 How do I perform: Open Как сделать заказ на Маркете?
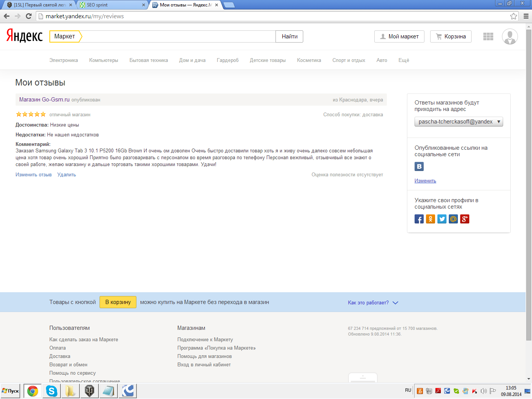click(x=84, y=340)
